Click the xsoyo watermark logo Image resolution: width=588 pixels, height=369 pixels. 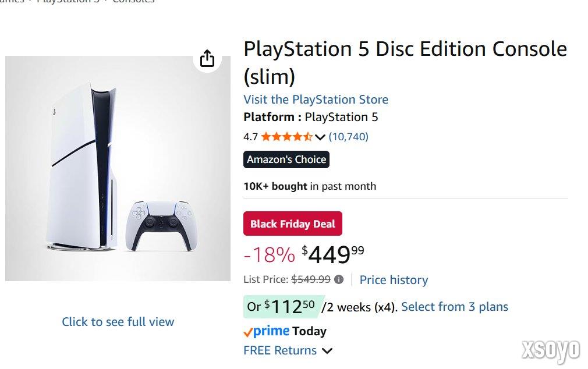coord(550,350)
